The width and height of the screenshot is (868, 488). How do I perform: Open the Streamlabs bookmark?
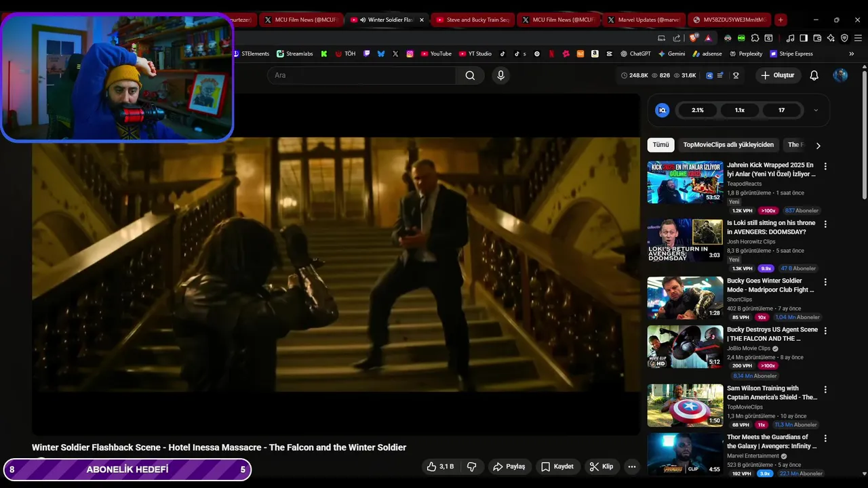coord(295,54)
